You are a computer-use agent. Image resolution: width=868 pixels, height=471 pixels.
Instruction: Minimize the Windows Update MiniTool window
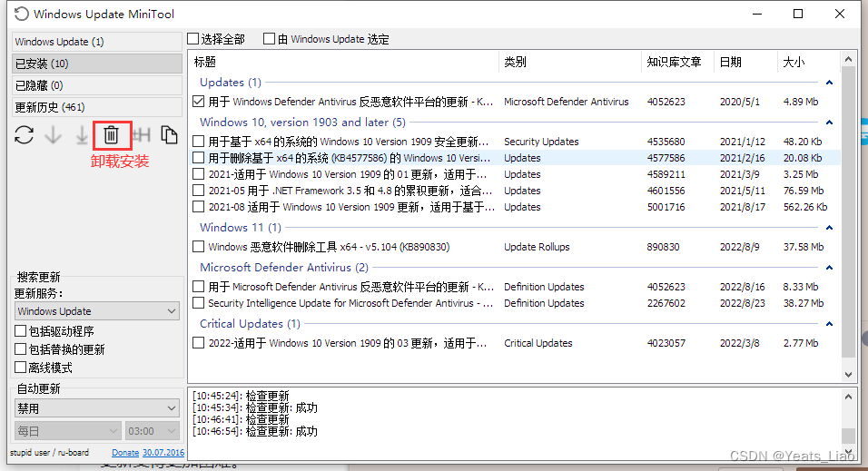pyautogui.click(x=756, y=14)
